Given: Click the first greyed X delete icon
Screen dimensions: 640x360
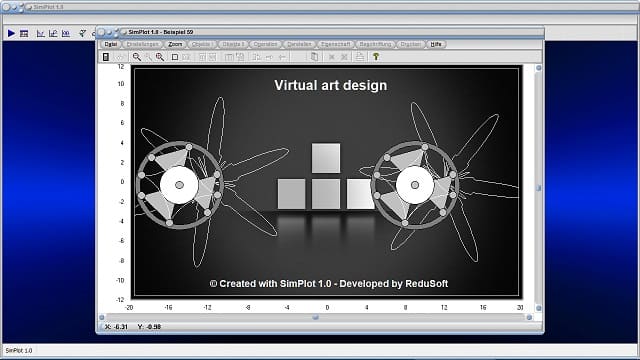Looking at the screenshot, I should (332, 57).
